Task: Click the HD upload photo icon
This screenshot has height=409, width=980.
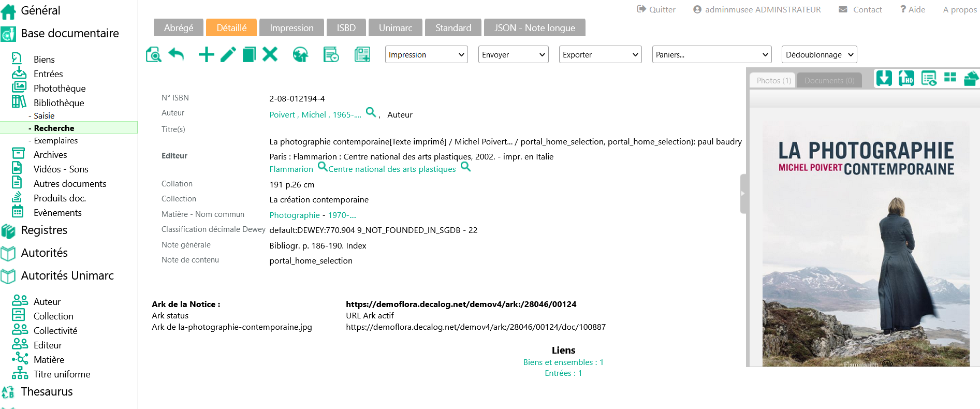Action: 906,78
